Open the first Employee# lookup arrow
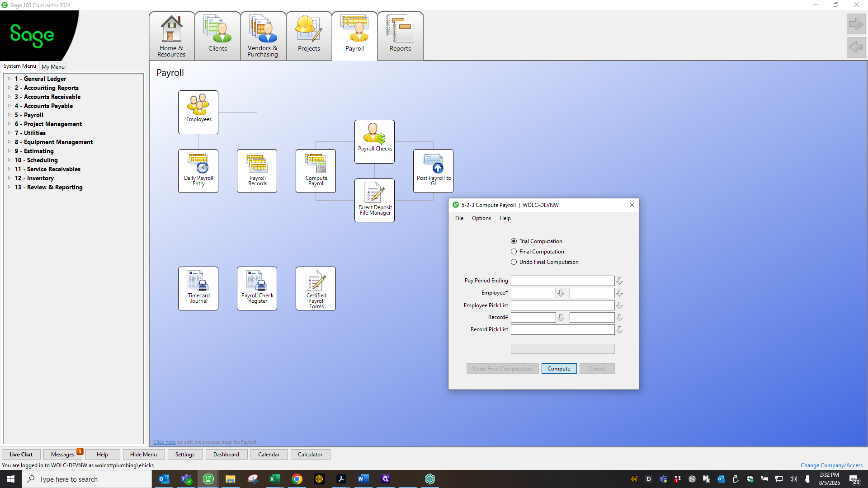Image resolution: width=868 pixels, height=488 pixels. (561, 293)
